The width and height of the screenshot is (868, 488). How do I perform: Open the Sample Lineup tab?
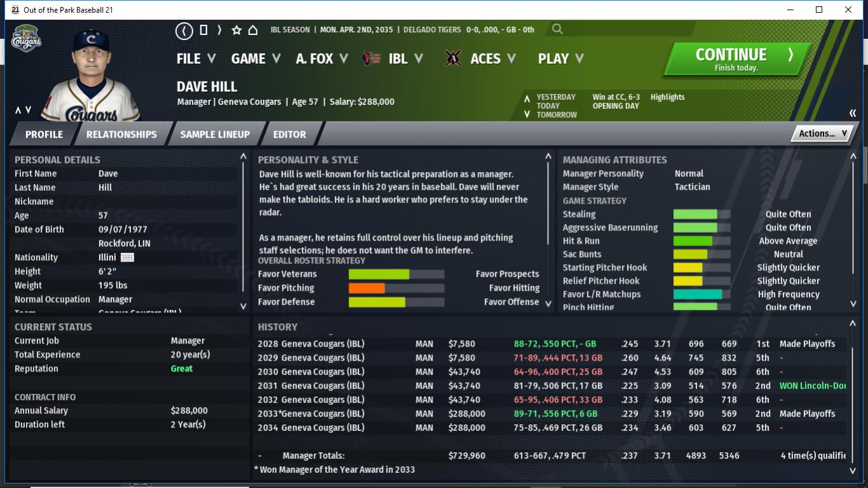[x=215, y=134]
